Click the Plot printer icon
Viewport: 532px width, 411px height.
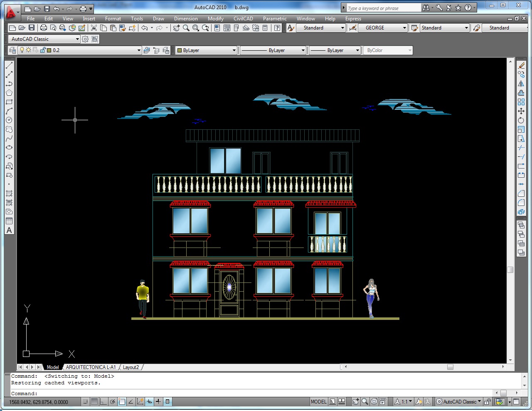point(44,28)
